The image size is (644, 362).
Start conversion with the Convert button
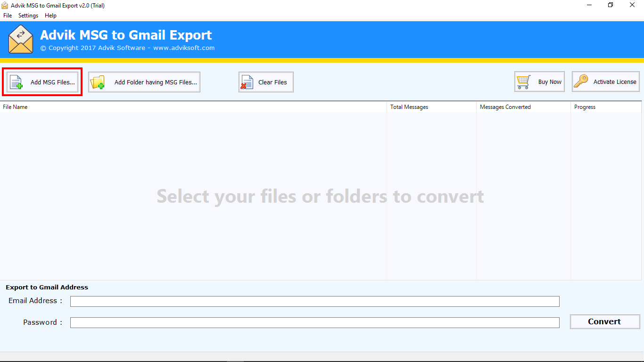[x=605, y=321]
